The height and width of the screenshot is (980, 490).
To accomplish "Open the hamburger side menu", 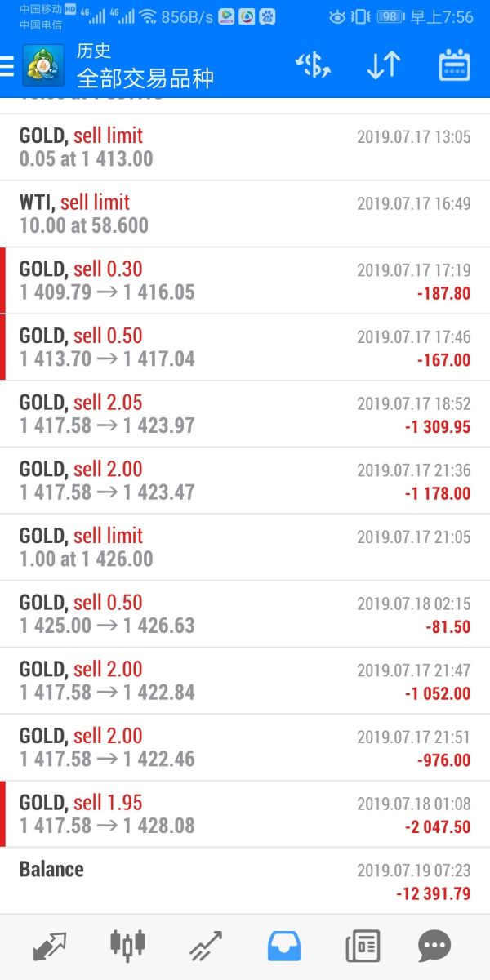I will click(8, 66).
